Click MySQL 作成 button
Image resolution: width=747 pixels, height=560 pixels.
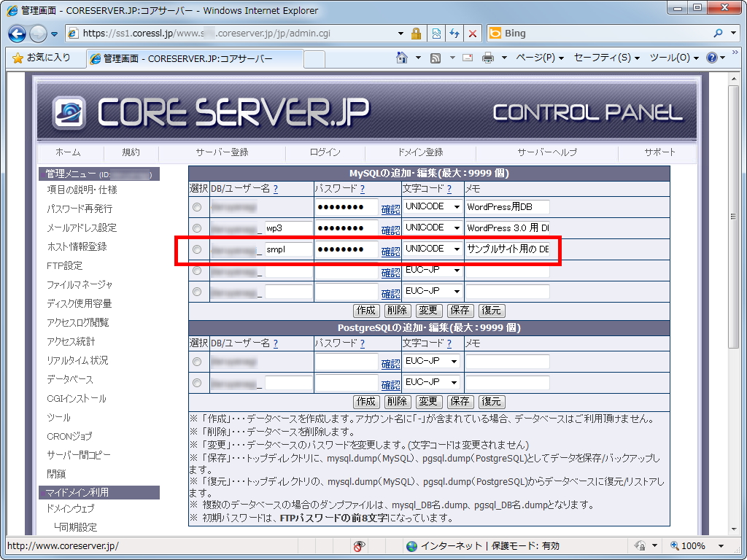pos(366,311)
